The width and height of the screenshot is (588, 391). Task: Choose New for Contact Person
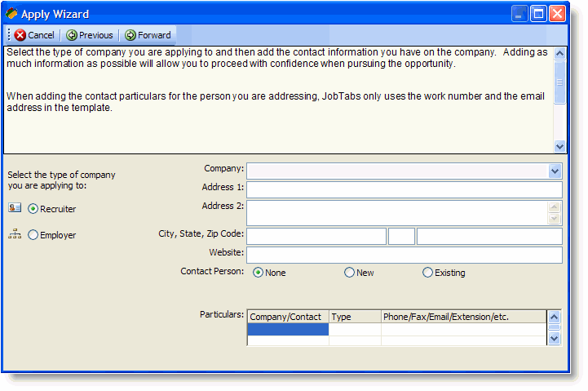pyautogui.click(x=349, y=273)
